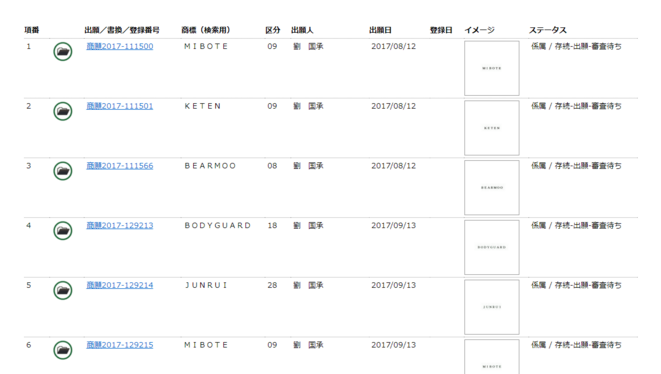Click class 18 in the BODYGUARD row
661x374 pixels.
click(x=272, y=226)
